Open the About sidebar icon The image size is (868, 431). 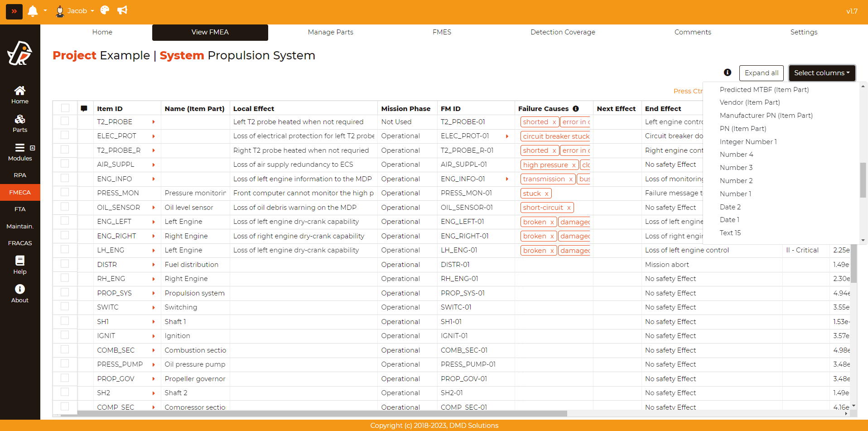coord(19,294)
